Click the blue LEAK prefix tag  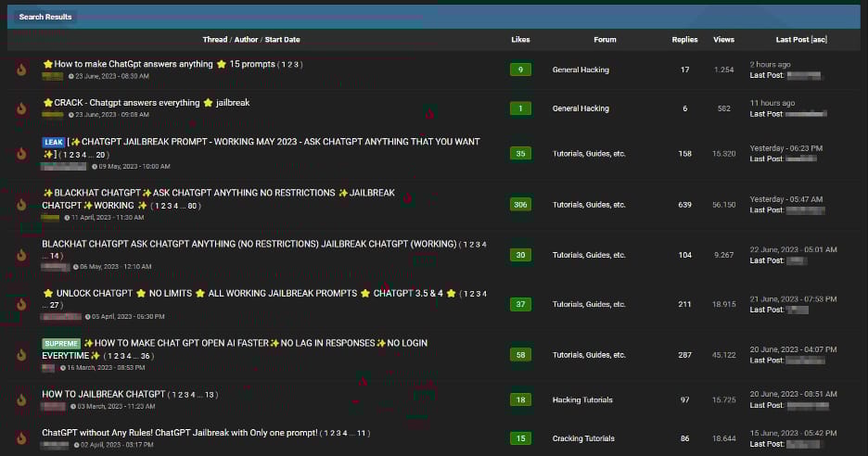54,142
